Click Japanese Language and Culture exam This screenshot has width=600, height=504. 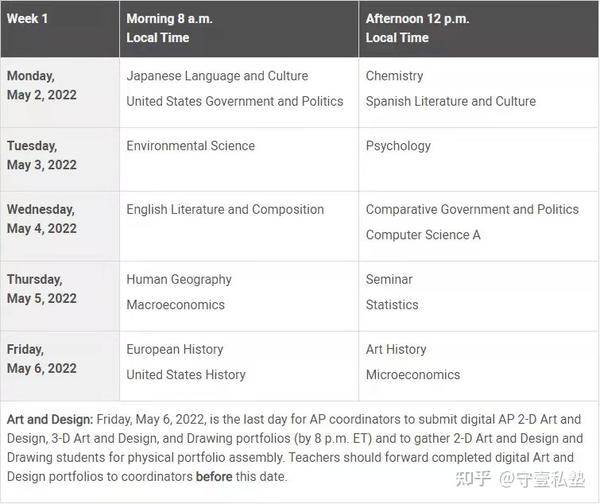click(x=217, y=76)
